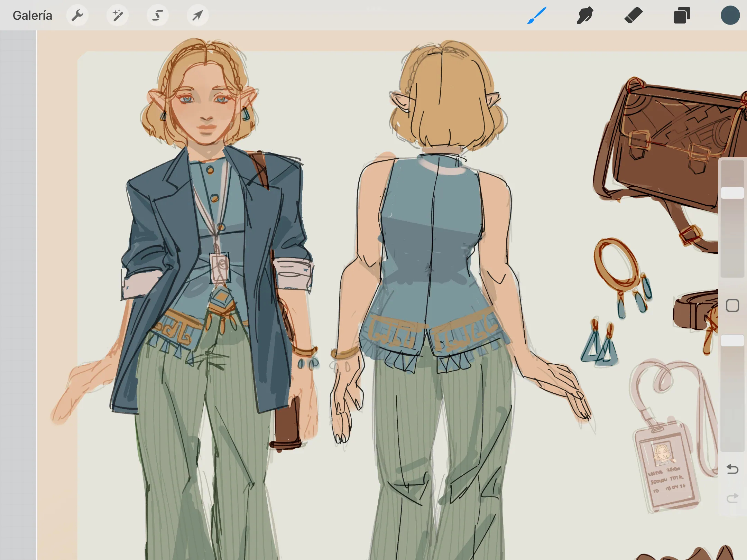Click the brush opacity slider handle
747x560 pixels.
pyautogui.click(x=732, y=340)
